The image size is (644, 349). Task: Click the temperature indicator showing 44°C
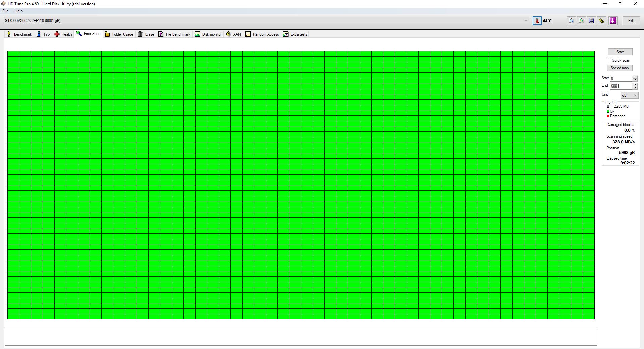click(543, 20)
